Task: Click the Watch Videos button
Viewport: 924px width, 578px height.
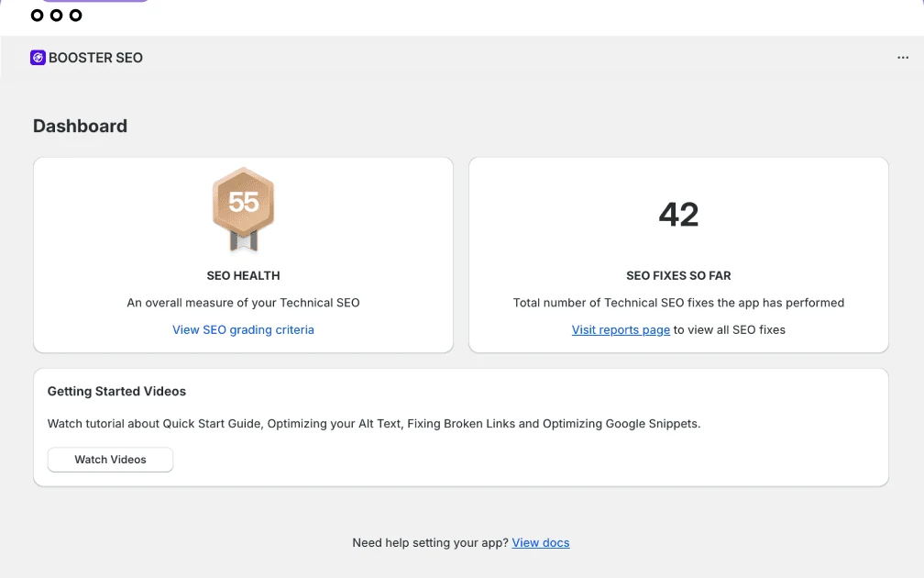Action: point(110,460)
